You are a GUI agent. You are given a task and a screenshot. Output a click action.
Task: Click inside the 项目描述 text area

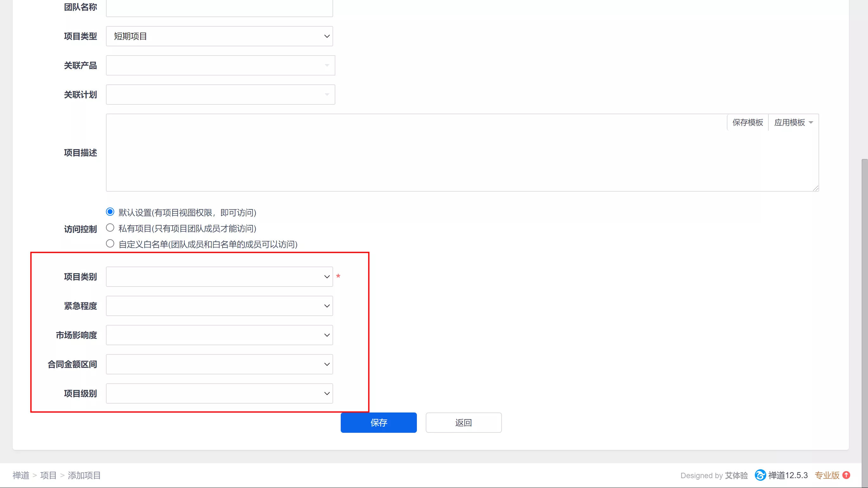(462, 153)
